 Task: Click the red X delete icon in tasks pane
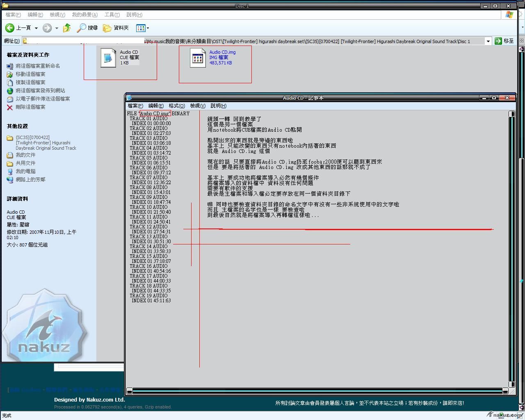pyautogui.click(x=10, y=107)
